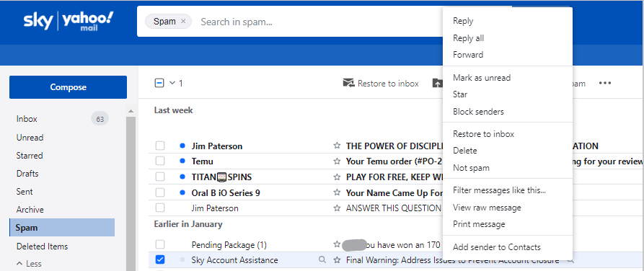Select the Spam folder in sidebar

pos(63,228)
